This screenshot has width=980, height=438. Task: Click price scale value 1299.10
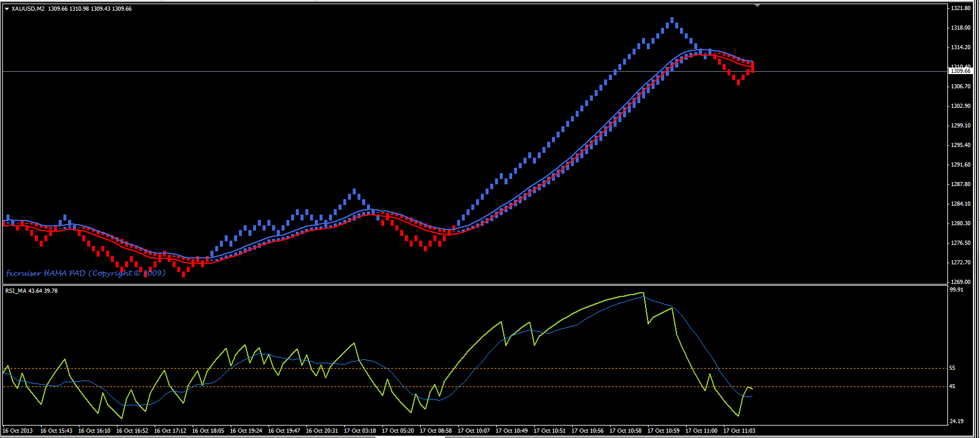(960, 126)
